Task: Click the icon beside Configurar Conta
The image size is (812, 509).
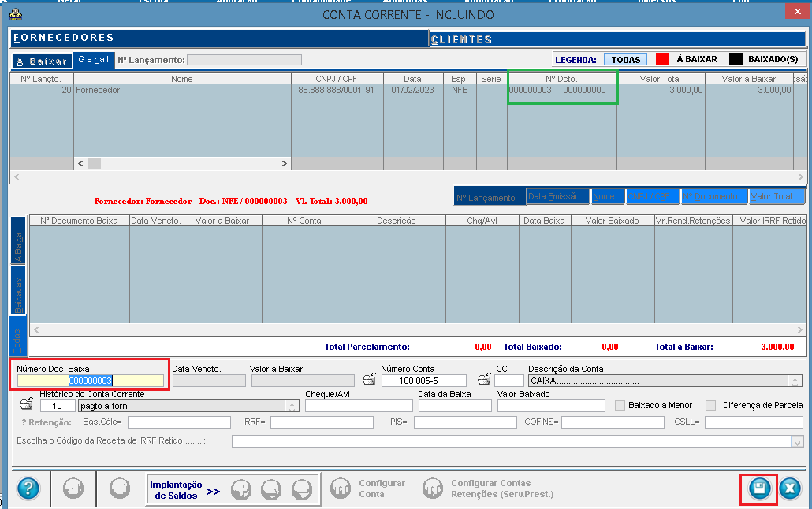Action: click(341, 489)
